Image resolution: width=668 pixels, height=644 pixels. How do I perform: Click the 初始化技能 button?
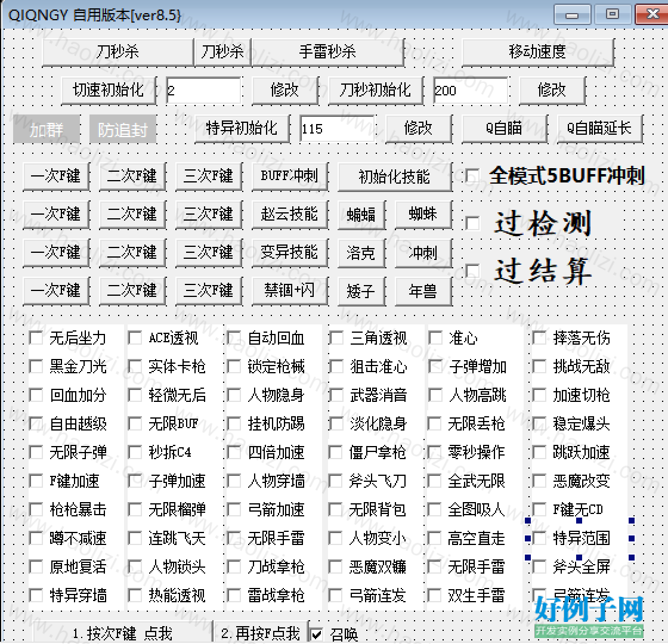click(394, 177)
